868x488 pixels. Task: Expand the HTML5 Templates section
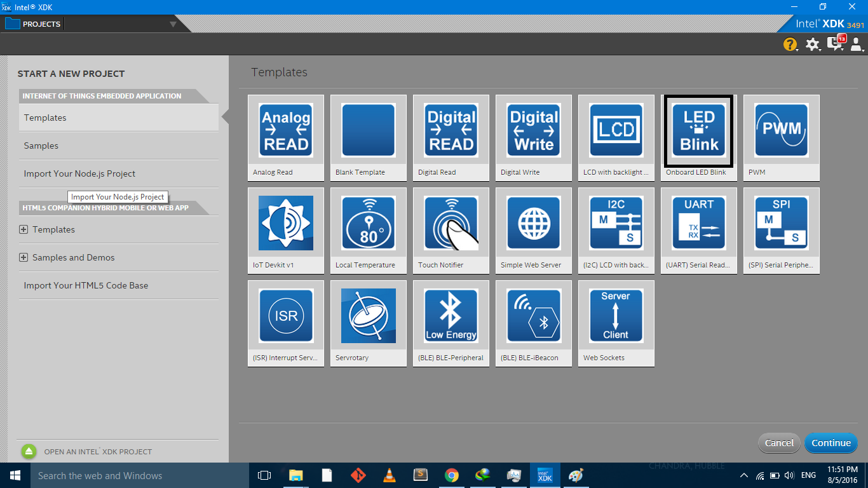(x=24, y=229)
